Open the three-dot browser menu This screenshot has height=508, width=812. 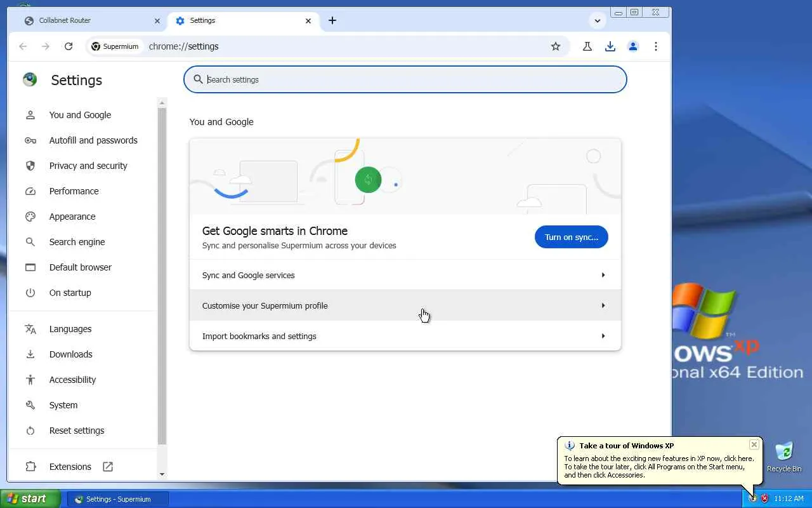coord(656,46)
